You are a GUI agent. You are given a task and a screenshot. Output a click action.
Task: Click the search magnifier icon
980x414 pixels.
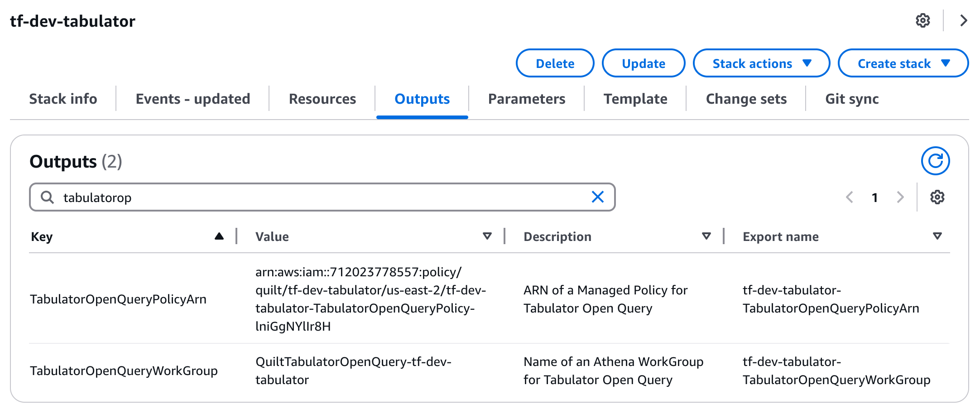47,197
